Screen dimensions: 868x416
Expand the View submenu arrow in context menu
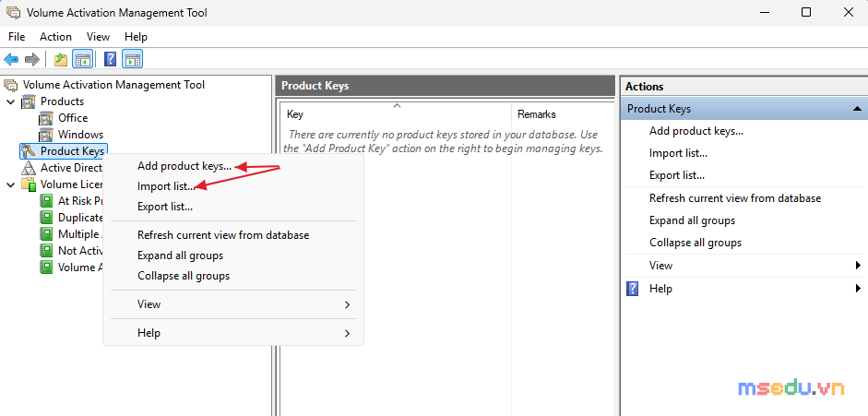click(347, 304)
